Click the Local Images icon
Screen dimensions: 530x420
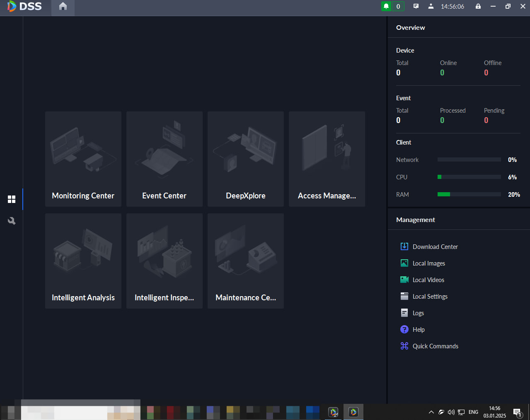(404, 263)
